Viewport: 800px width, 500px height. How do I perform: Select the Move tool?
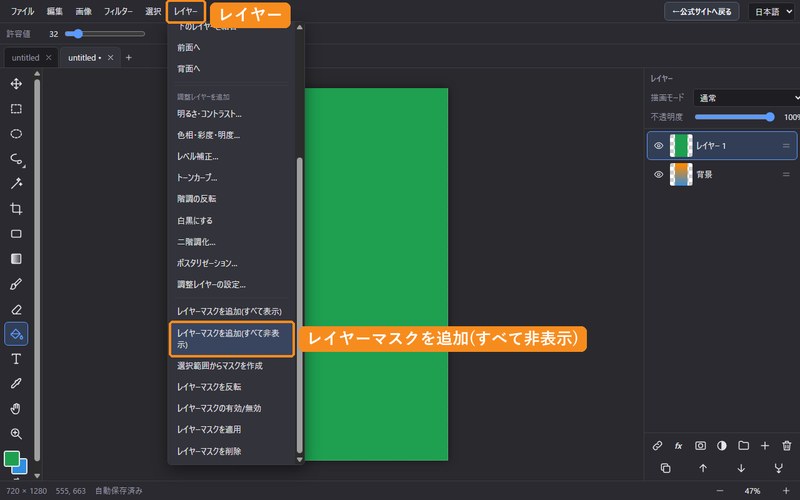tap(16, 84)
